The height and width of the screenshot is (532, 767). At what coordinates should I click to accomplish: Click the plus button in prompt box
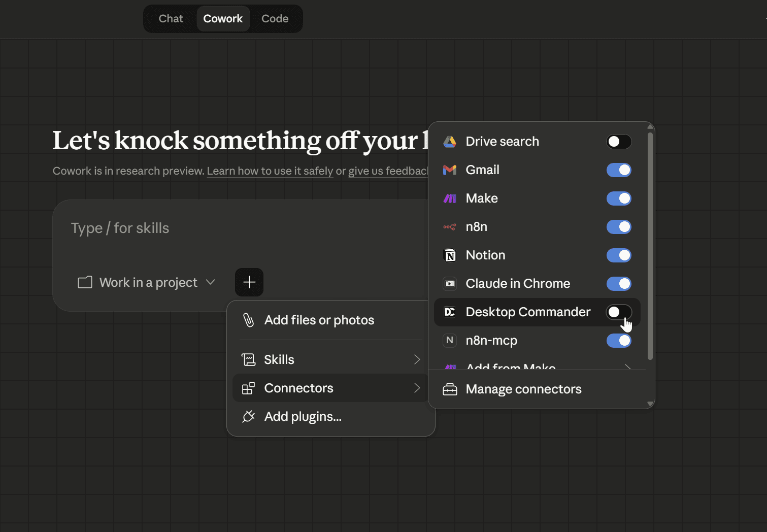tap(249, 282)
